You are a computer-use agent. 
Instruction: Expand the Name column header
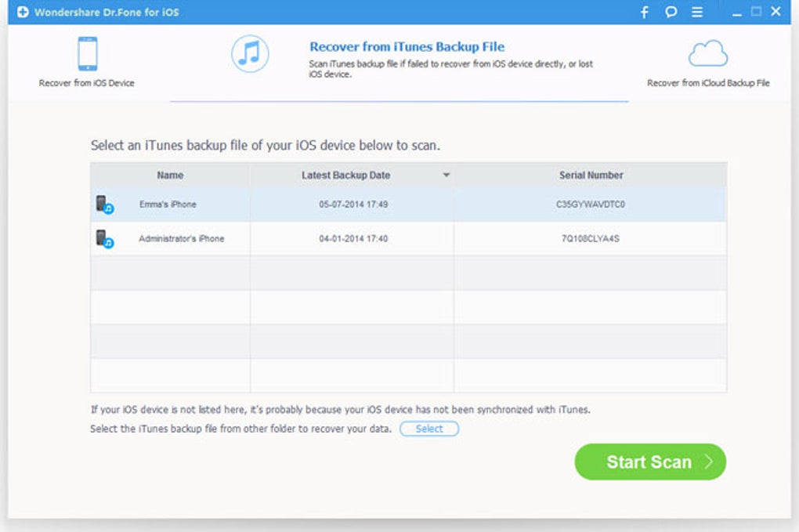click(x=169, y=175)
